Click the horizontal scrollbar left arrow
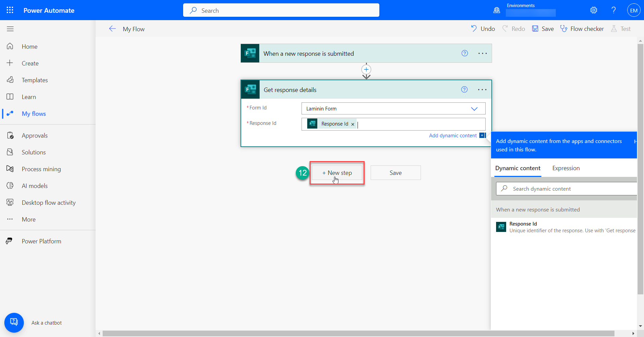644x337 pixels. click(99, 333)
